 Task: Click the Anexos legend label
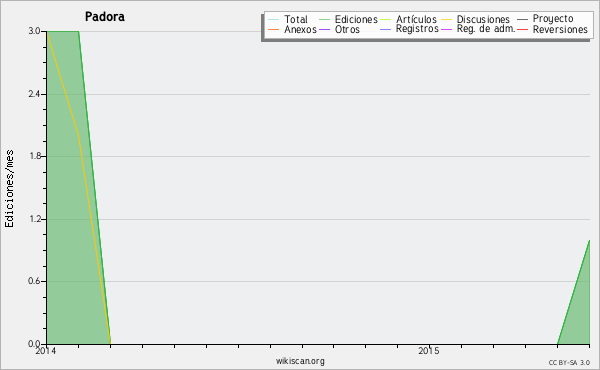pyautogui.click(x=300, y=29)
